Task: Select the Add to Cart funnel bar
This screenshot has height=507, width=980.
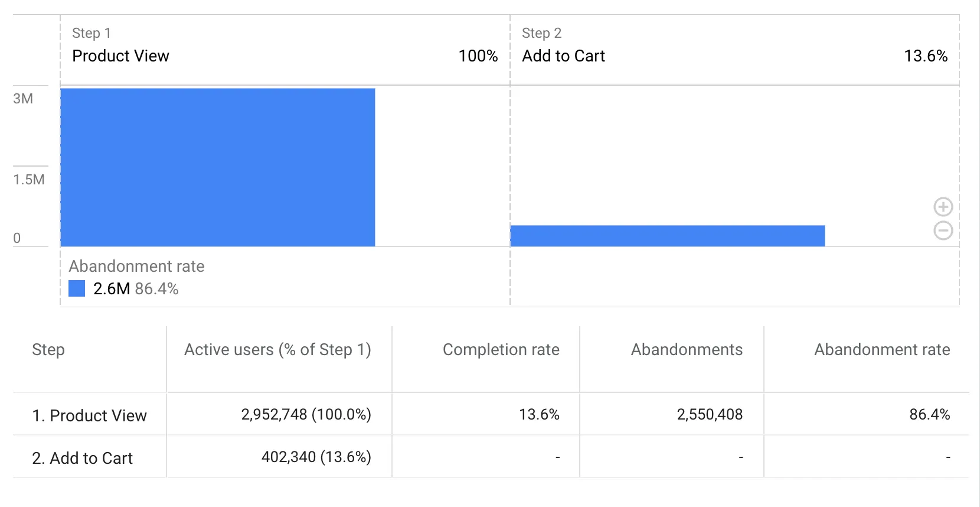Action: tap(667, 235)
